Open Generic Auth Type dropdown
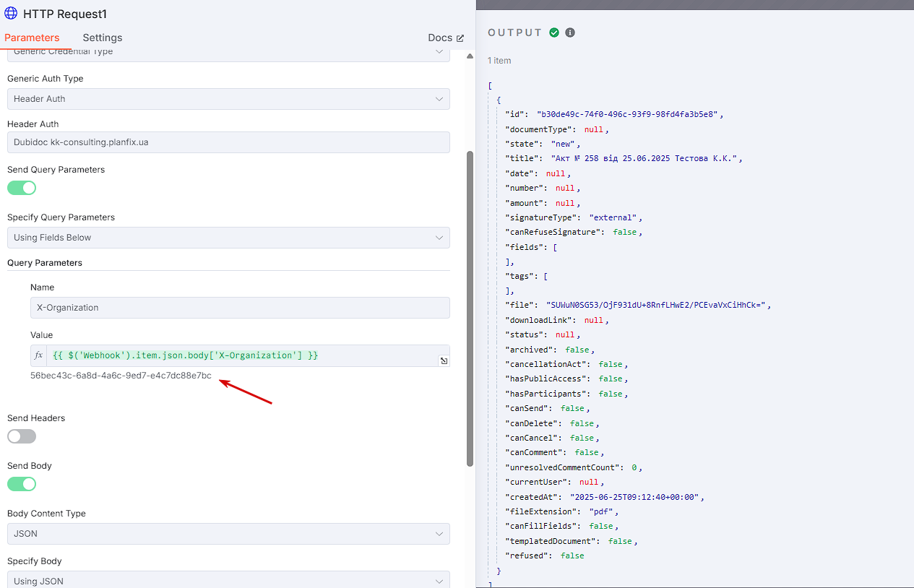Screen dimensions: 914x588 pos(228,99)
